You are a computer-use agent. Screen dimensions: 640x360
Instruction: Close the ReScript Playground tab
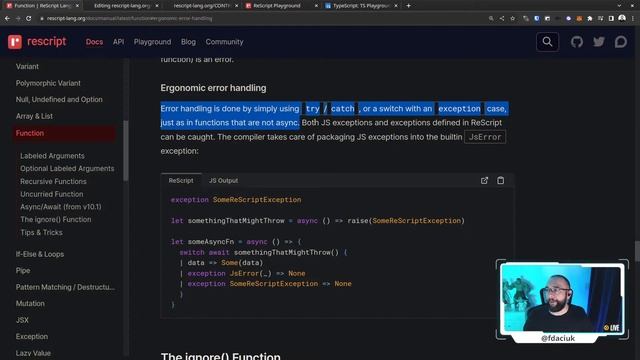316,6
